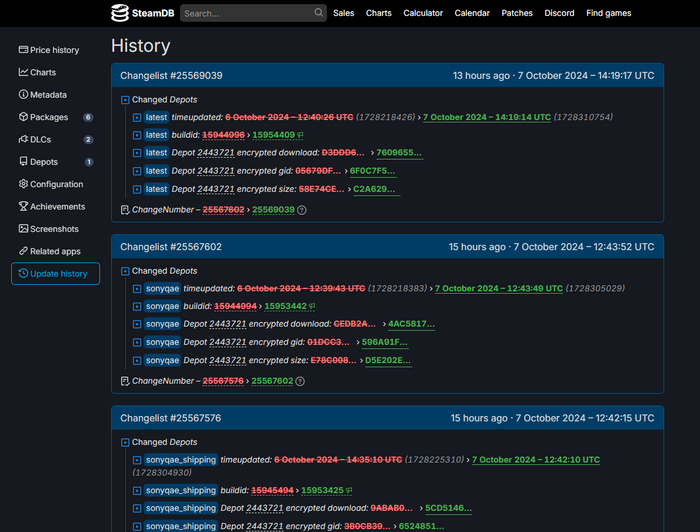Screen dimensions: 700x532
Task: Click patch notes icon beside buildid 15953425
Action: [349, 490]
